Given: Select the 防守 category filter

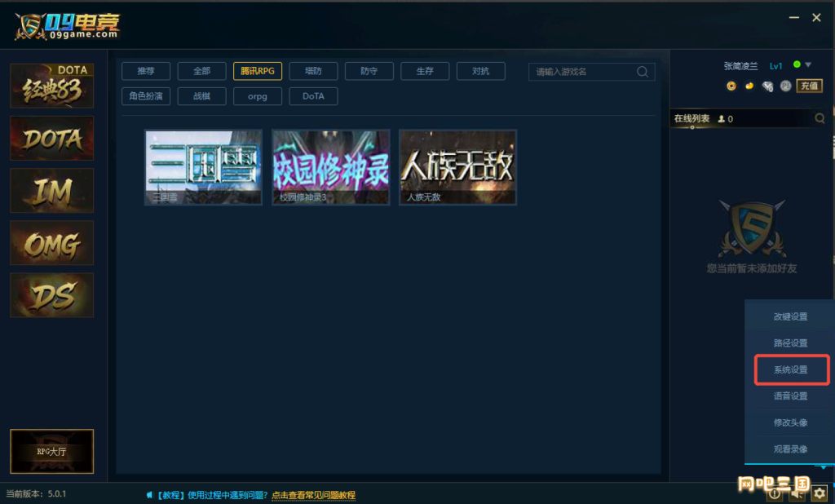Looking at the screenshot, I should (369, 71).
